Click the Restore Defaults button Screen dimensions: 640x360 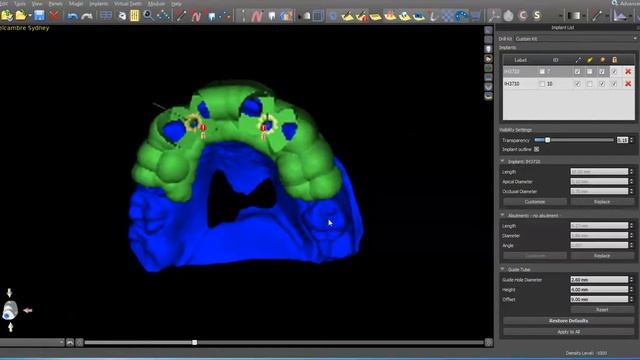point(569,321)
